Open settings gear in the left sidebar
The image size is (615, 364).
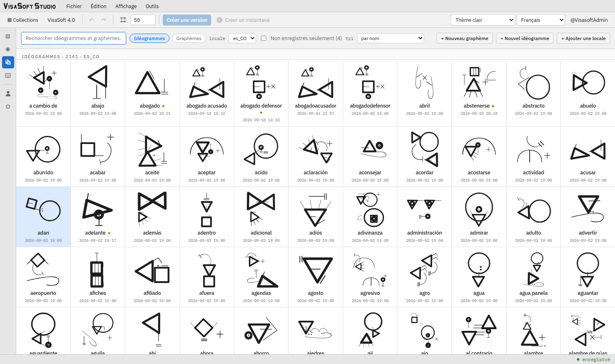click(x=8, y=107)
